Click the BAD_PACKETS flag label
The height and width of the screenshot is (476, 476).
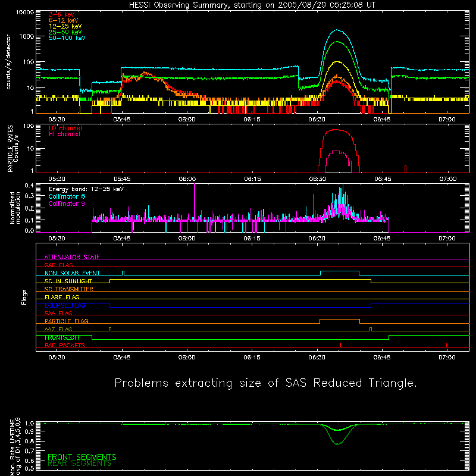(65, 345)
